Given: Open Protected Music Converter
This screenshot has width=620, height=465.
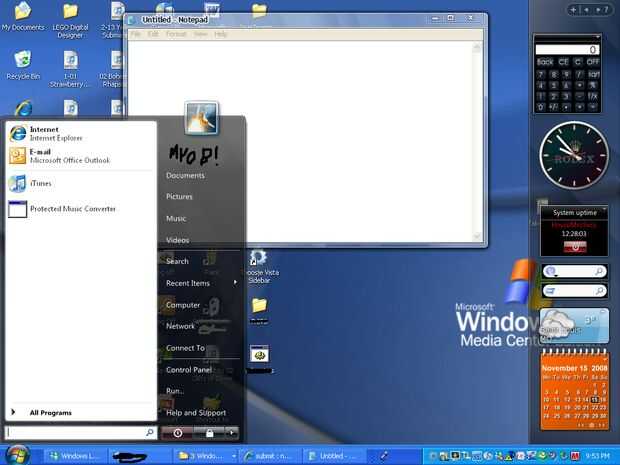Looking at the screenshot, I should [x=81, y=209].
